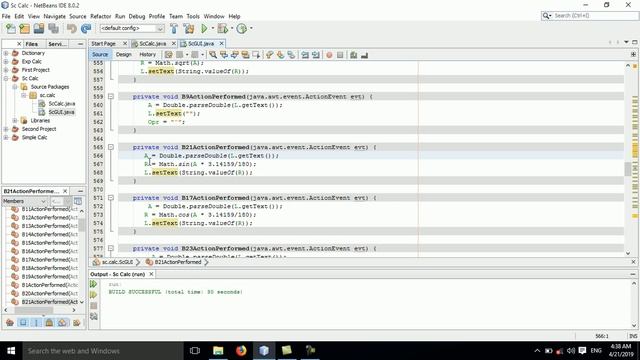640x360 pixels.
Task: Open the Source menu
Action: coord(78,16)
